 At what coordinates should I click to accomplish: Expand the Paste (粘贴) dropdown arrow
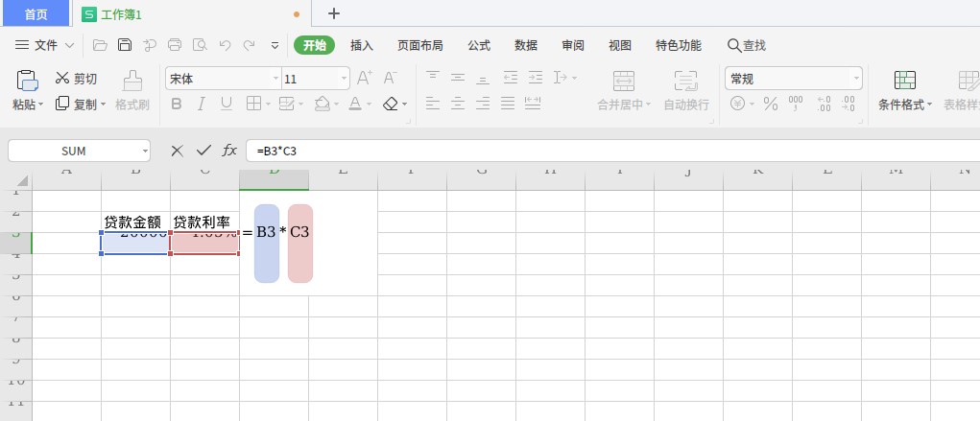tap(41, 105)
